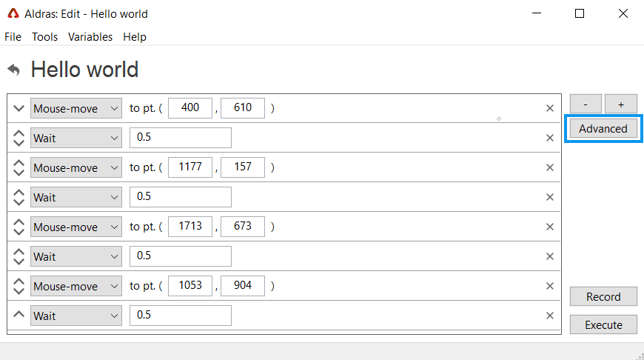644x360 pixels.
Task: Click the Advanced button
Action: tap(603, 129)
